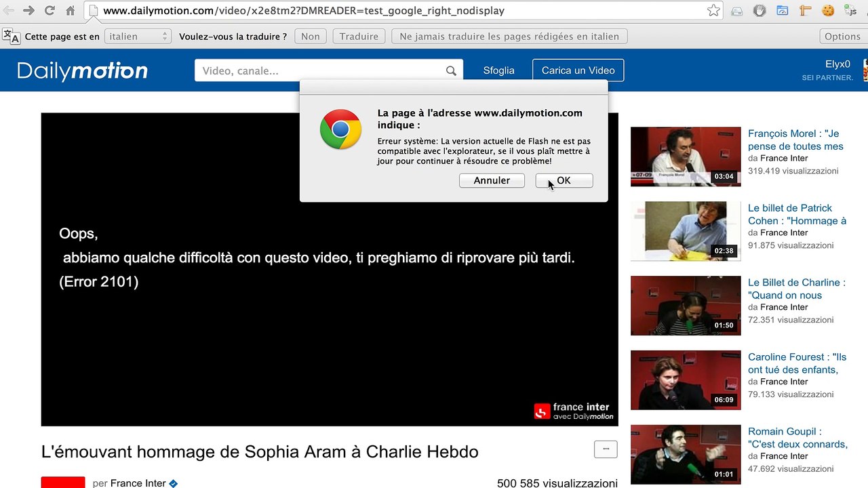The height and width of the screenshot is (488, 868).
Task: Open François Morel : "Je pense de toutes mes" link
Action: (795, 140)
